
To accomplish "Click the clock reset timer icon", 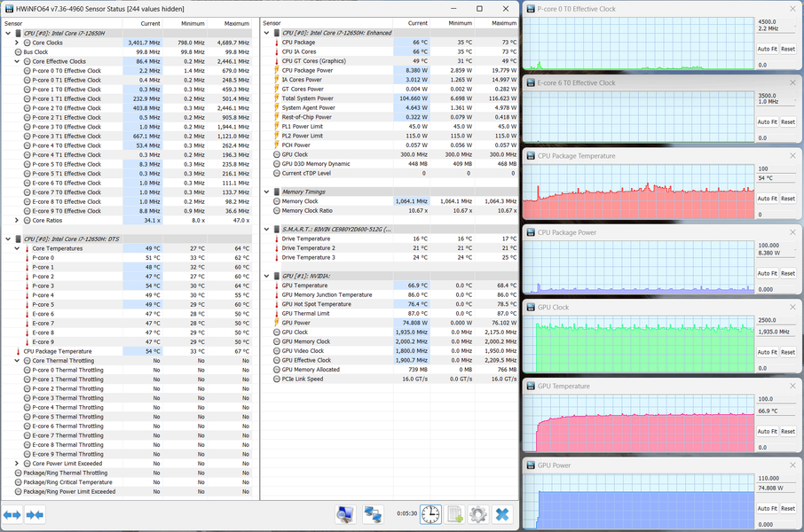I will (430, 514).
